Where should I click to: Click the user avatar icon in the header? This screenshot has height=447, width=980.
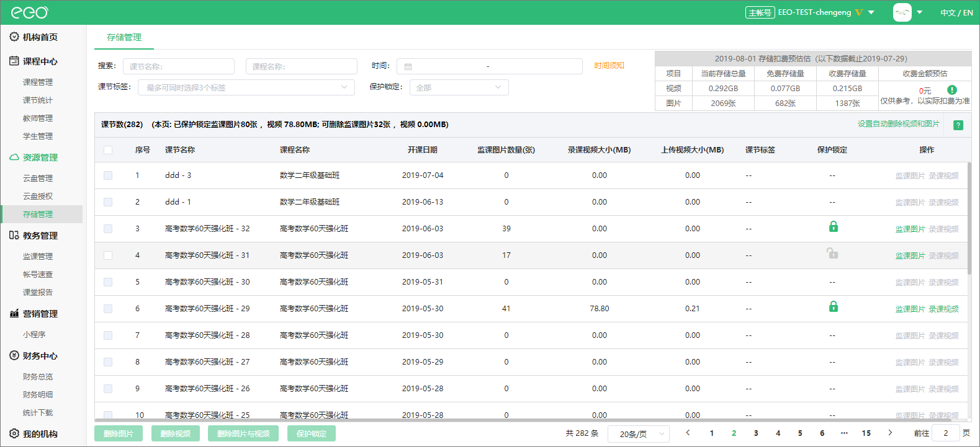pos(902,12)
